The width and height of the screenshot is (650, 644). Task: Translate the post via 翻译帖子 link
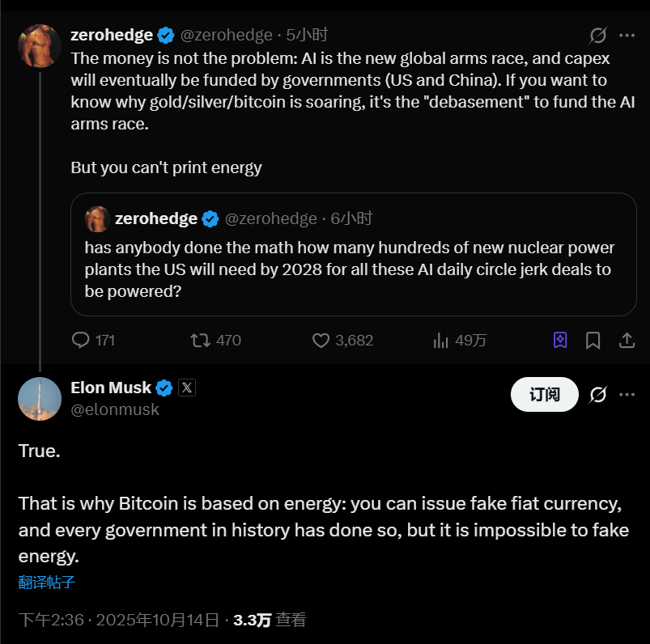pyautogui.click(x=47, y=582)
